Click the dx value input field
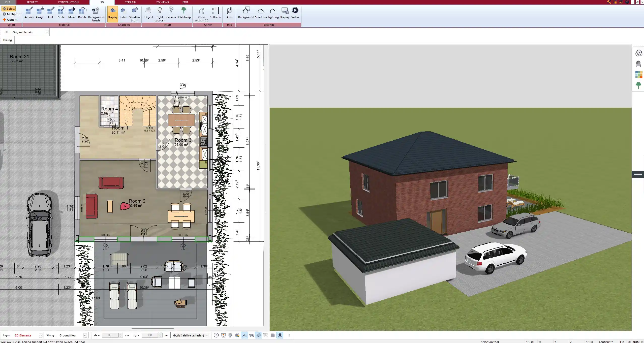 (x=110, y=335)
